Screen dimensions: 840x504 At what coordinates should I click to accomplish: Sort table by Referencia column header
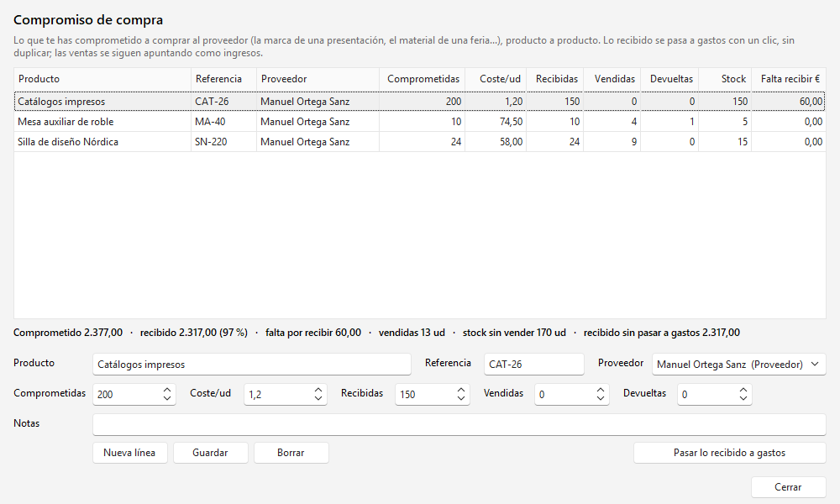click(x=224, y=79)
